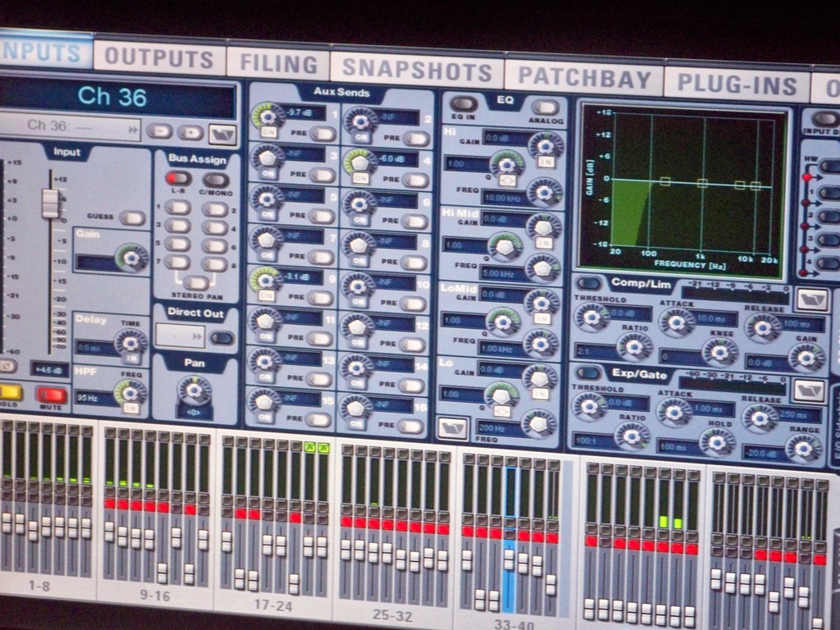Click the MUTE button

[52, 395]
